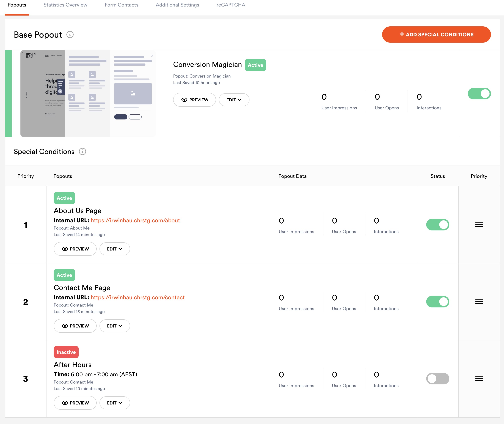Click the Conversion Magician popout thumbnail

click(88, 93)
